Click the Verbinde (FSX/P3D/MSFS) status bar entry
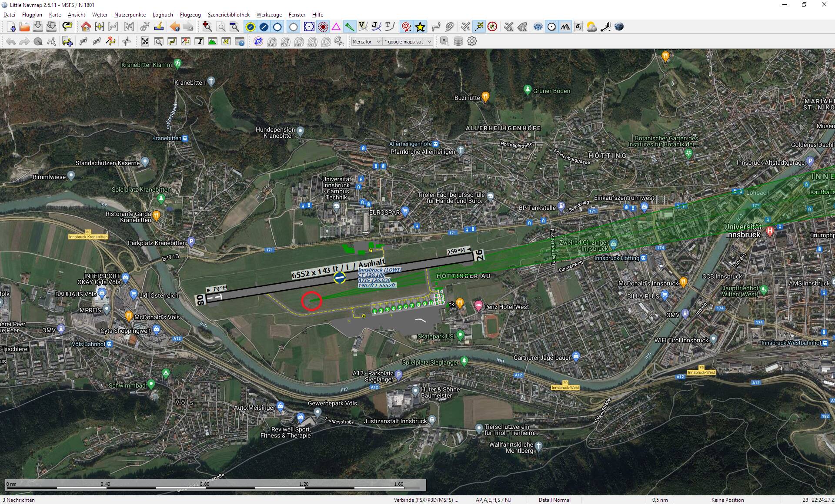The height and width of the screenshot is (504, 835). (426, 500)
